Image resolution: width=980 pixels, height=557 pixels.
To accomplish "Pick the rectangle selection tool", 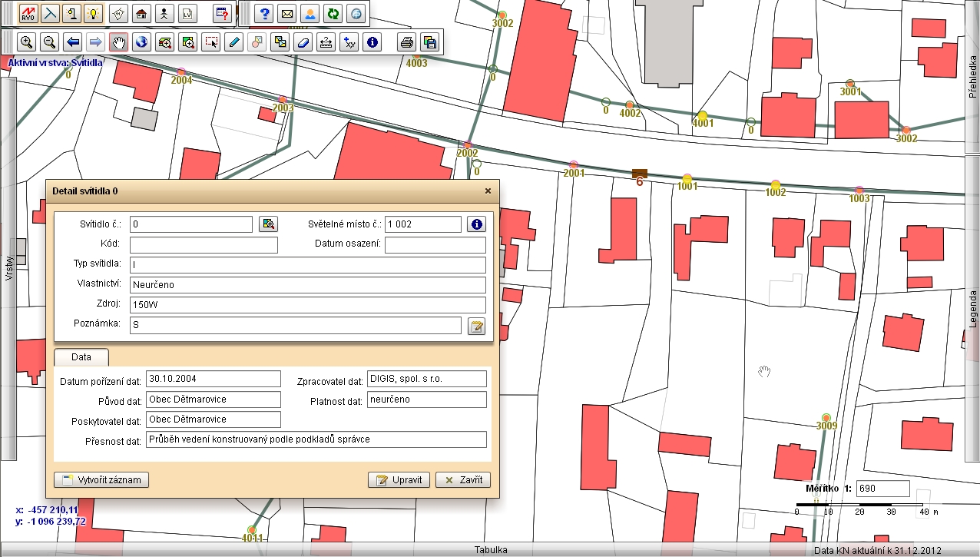I will pyautogui.click(x=210, y=42).
